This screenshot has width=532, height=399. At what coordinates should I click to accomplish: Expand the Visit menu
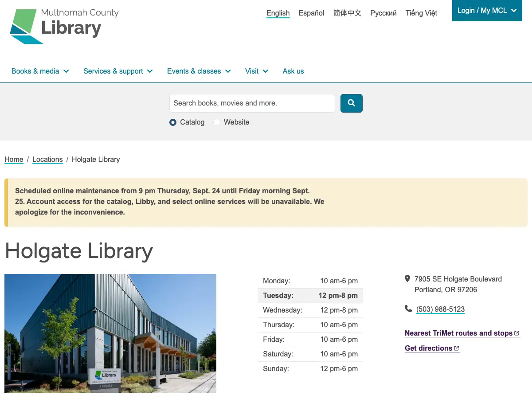[x=257, y=71]
